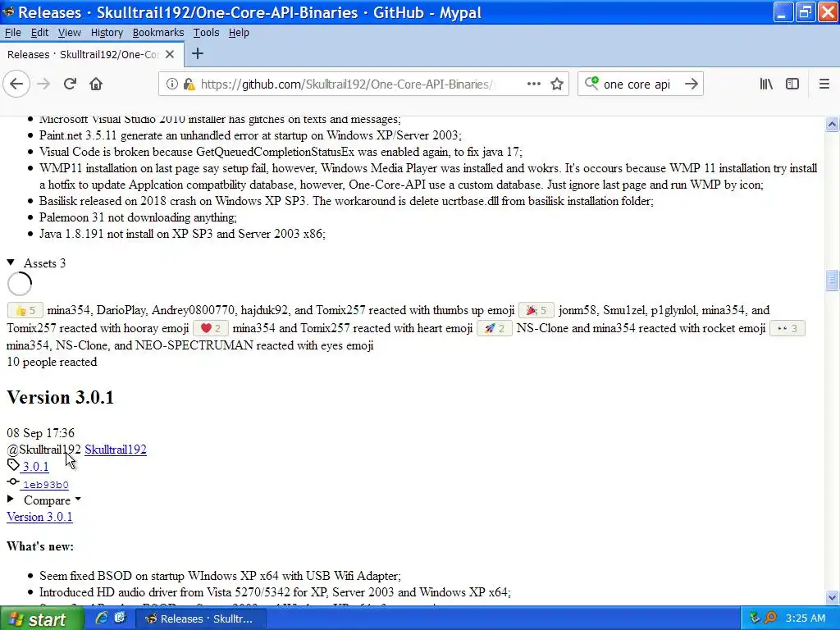Click the connection security padlock icon

click(188, 84)
